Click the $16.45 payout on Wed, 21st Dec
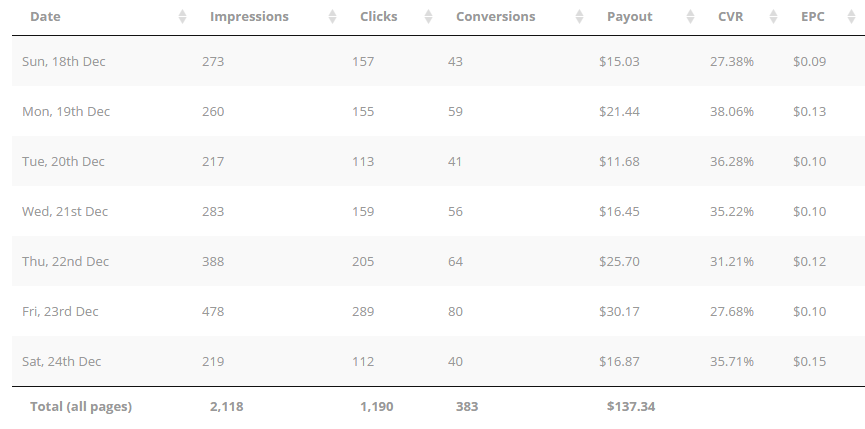 (x=619, y=211)
